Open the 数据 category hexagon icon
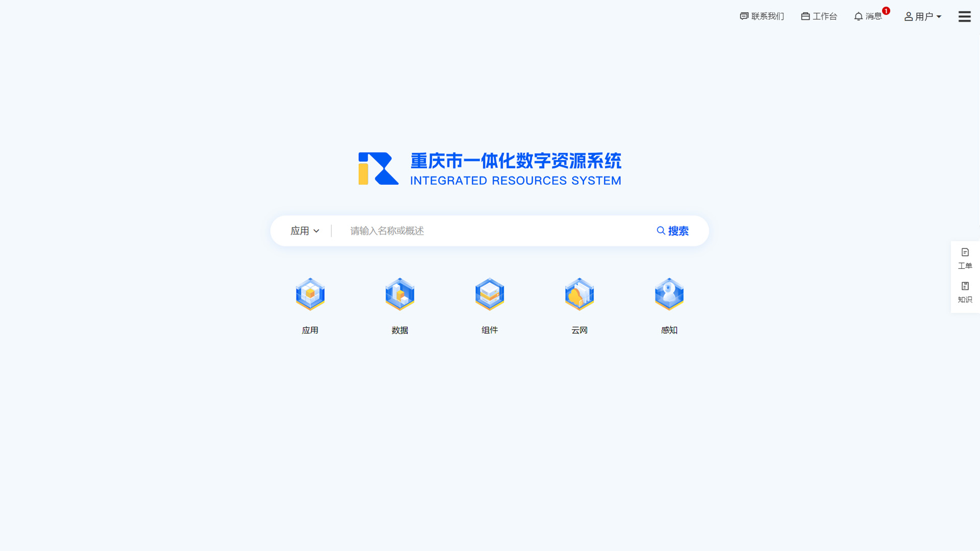Viewport: 980px width, 551px height. (400, 294)
